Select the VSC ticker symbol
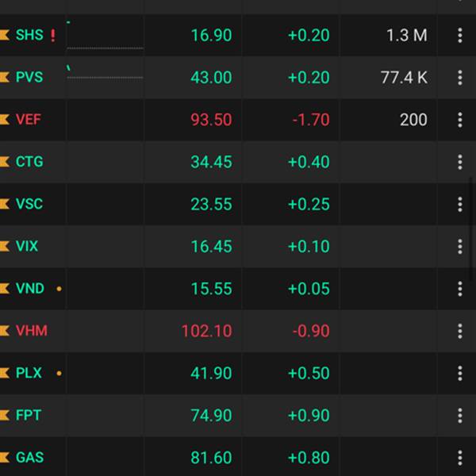This screenshot has width=476, height=476. (29, 204)
